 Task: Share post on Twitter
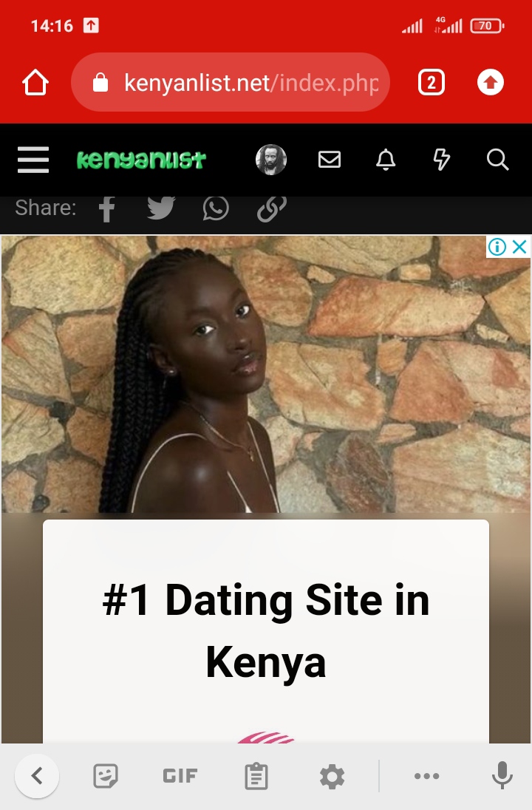(x=161, y=208)
